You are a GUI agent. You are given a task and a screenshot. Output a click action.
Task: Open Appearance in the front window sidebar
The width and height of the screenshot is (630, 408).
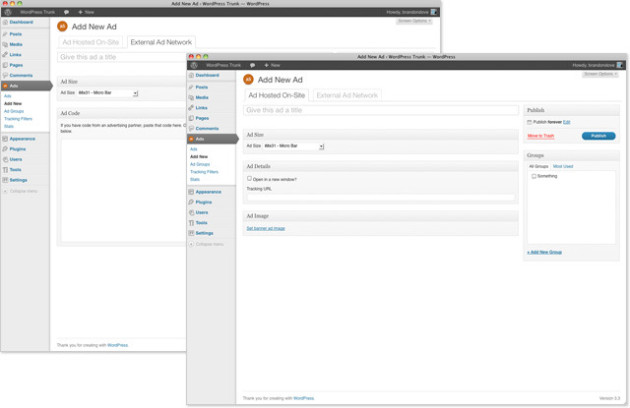click(208, 192)
